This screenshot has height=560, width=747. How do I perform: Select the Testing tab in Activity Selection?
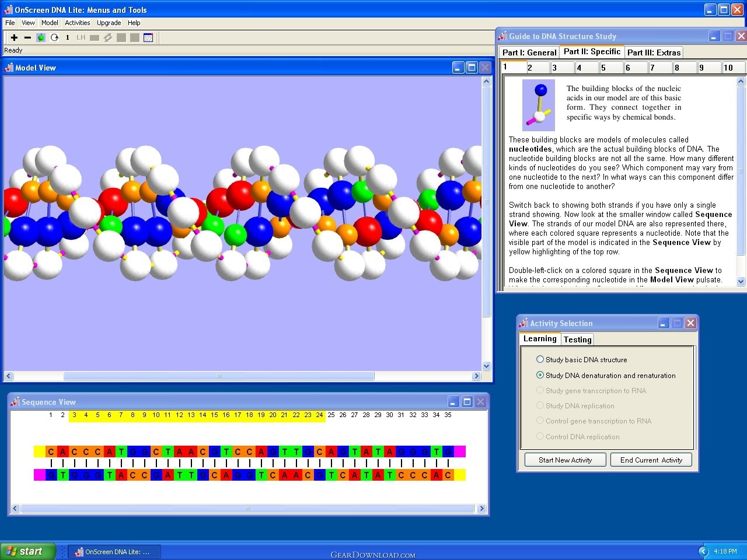pos(577,339)
